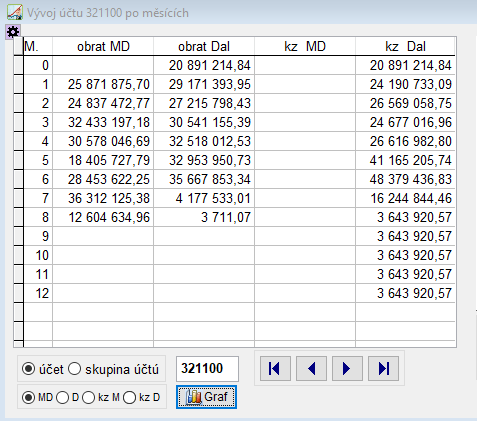Select the skupina účtů radio button
This screenshot has width=477, height=421.
(74, 369)
